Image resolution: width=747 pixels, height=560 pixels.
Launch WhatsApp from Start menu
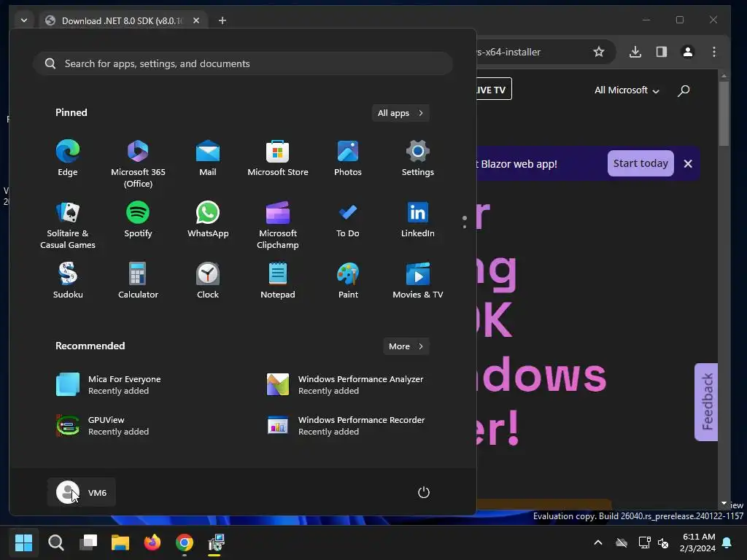tap(208, 219)
